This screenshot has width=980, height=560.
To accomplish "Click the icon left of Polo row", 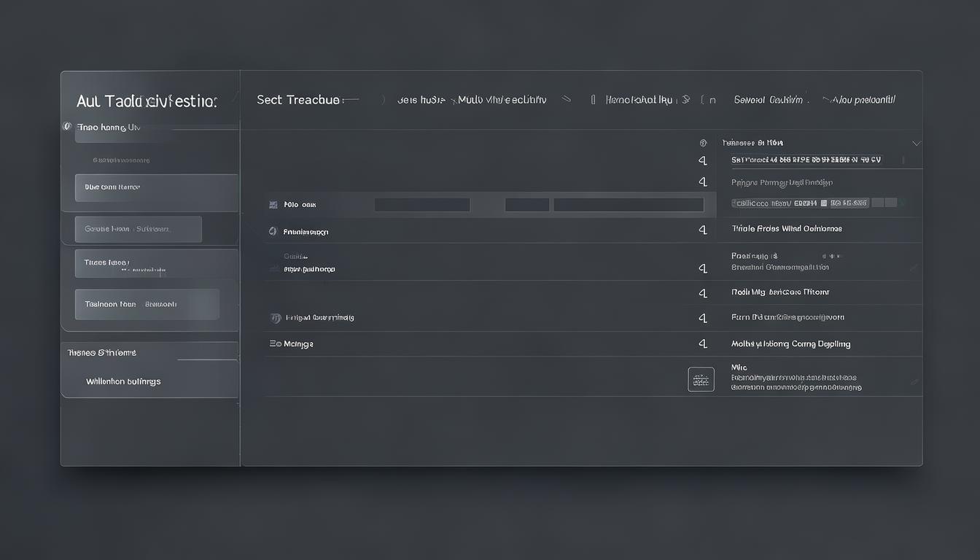I will [273, 206].
